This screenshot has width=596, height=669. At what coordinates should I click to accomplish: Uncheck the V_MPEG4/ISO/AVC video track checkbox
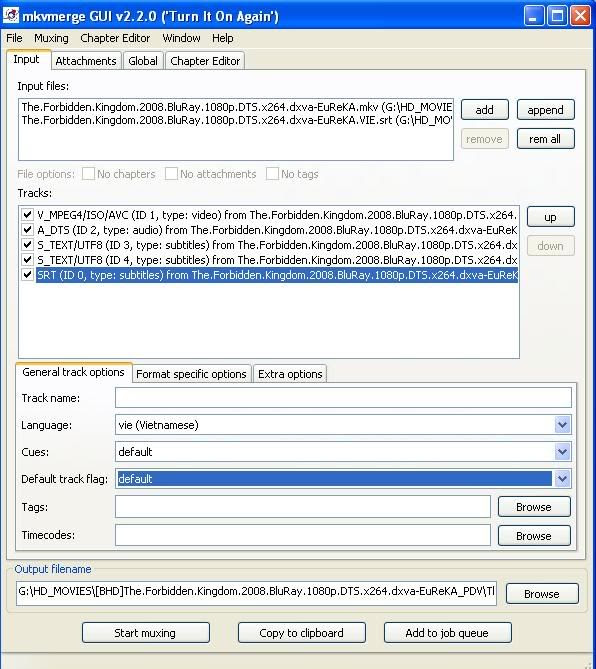pyautogui.click(x=28, y=215)
